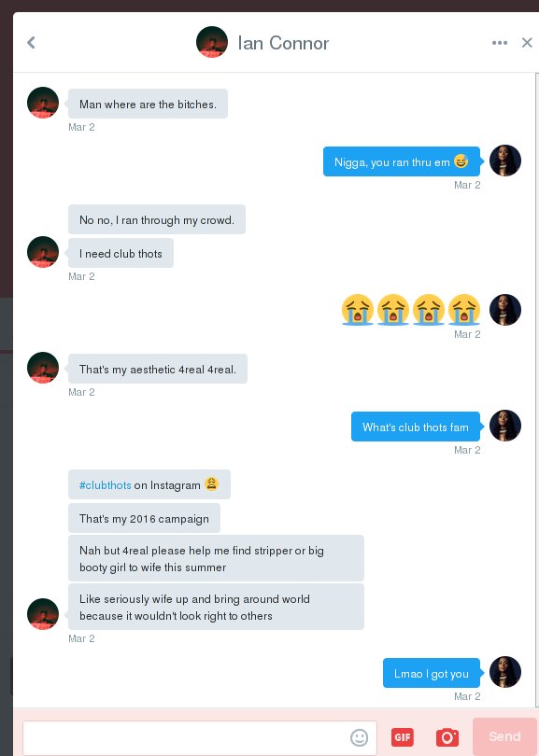This screenshot has width=539, height=756.
Task: Click the conversation scrollbar track
Action: coord(536,390)
